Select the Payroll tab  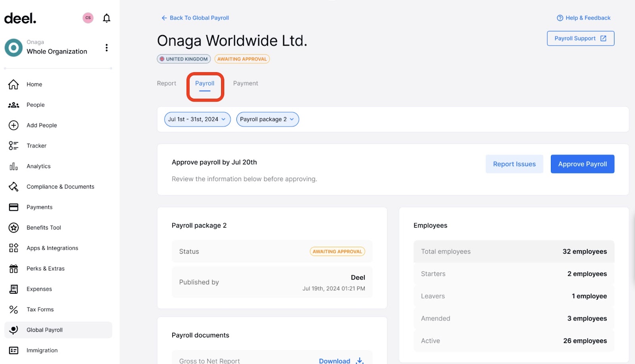205,83
